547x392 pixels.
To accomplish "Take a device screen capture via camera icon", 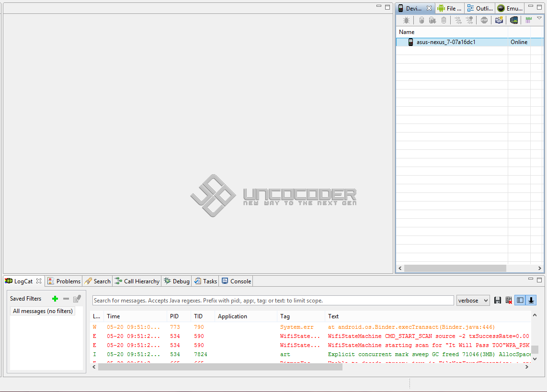I will pos(499,20).
